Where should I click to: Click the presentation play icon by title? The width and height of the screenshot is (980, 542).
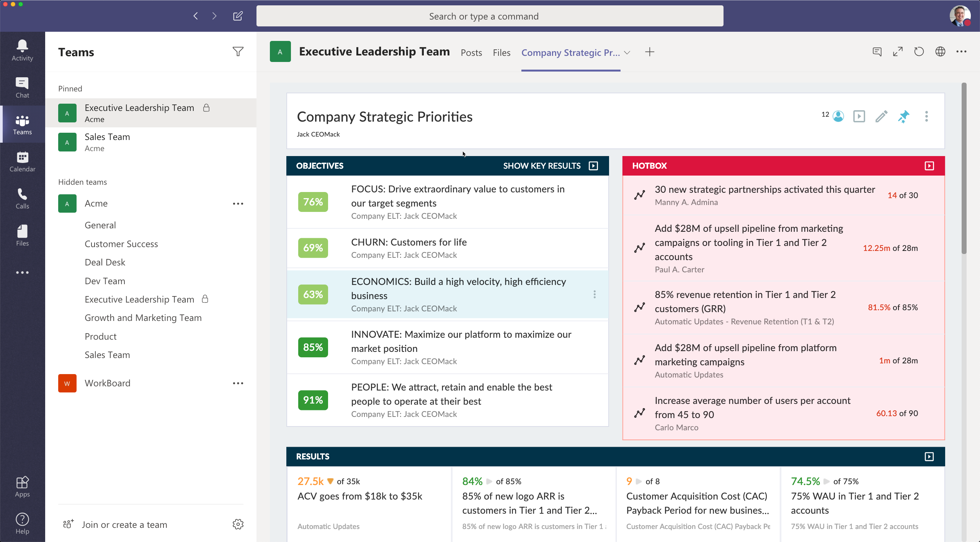tap(859, 116)
